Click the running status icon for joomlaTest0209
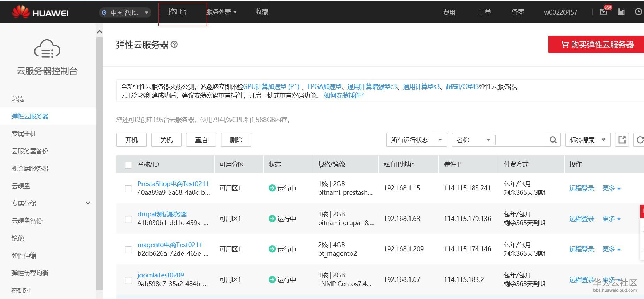This screenshot has height=299, width=644. click(272, 279)
